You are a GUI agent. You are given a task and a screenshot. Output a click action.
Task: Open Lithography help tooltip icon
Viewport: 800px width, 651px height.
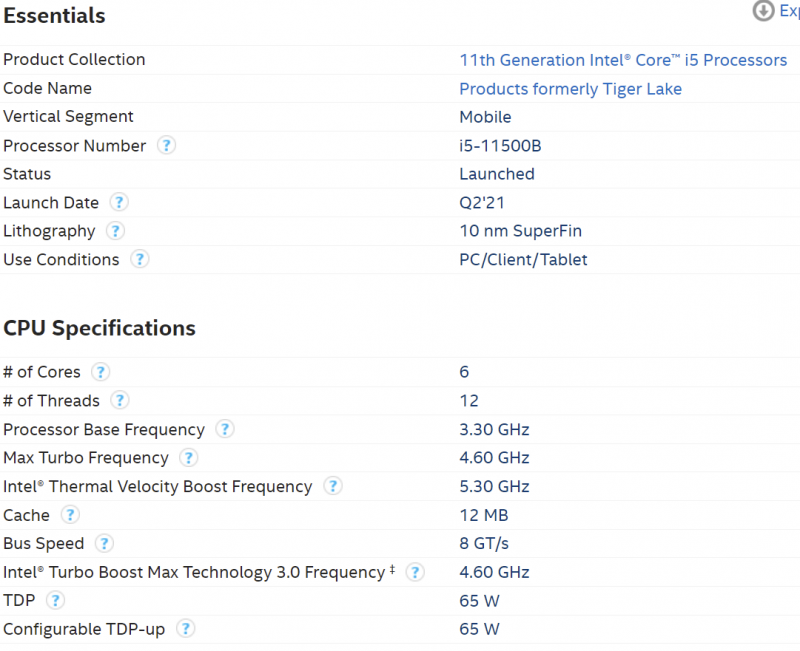115,231
